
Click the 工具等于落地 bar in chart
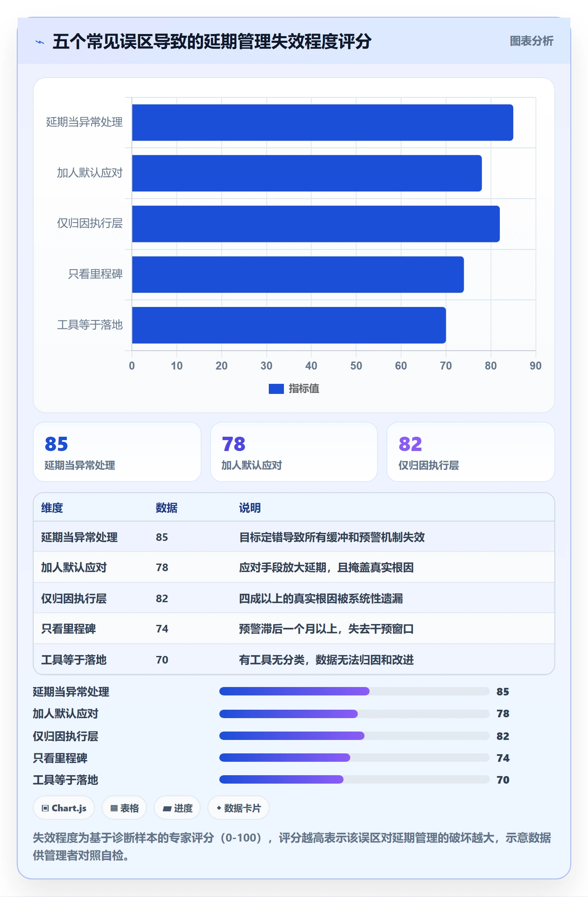289,325
